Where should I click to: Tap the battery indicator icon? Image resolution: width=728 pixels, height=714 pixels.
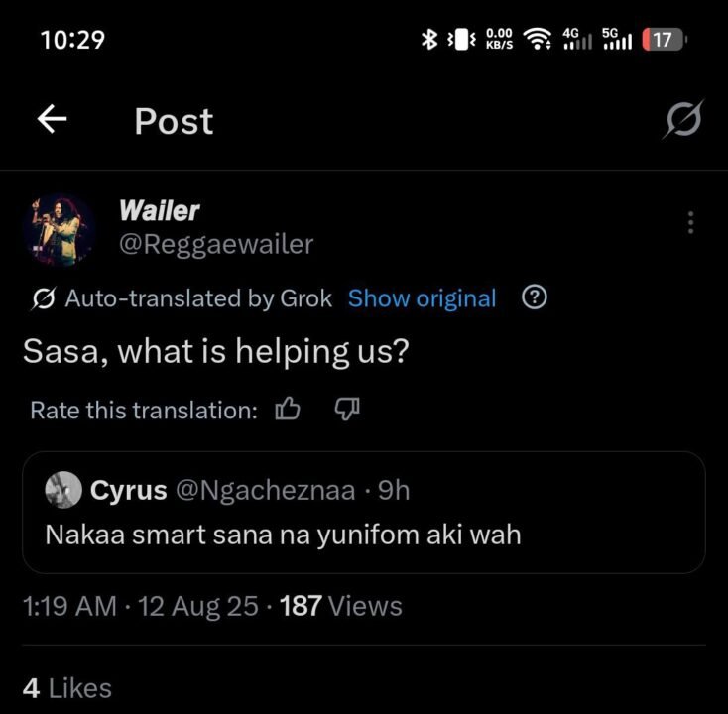[x=663, y=40]
